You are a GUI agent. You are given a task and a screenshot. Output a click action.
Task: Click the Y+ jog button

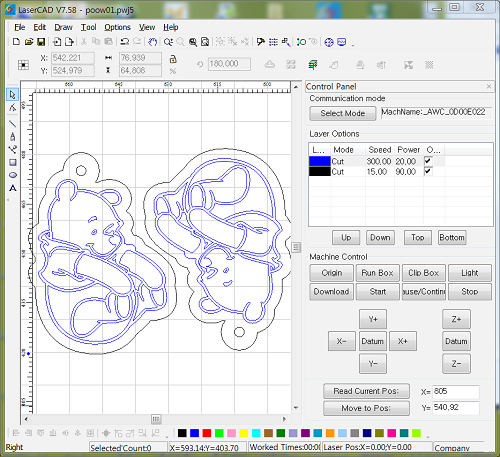tap(373, 319)
